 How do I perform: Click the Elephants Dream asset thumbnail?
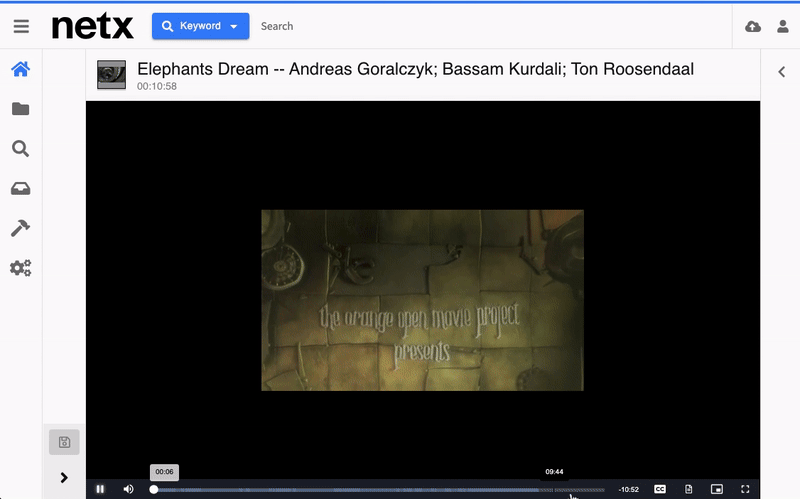click(111, 74)
